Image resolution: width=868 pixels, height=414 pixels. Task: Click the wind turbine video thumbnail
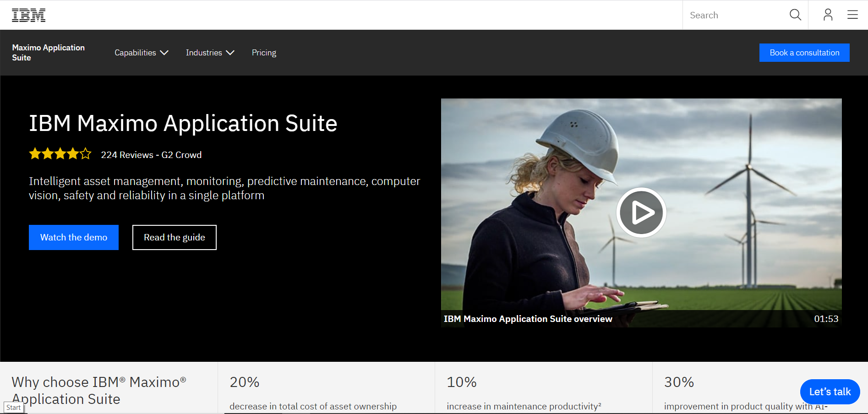coord(641,212)
